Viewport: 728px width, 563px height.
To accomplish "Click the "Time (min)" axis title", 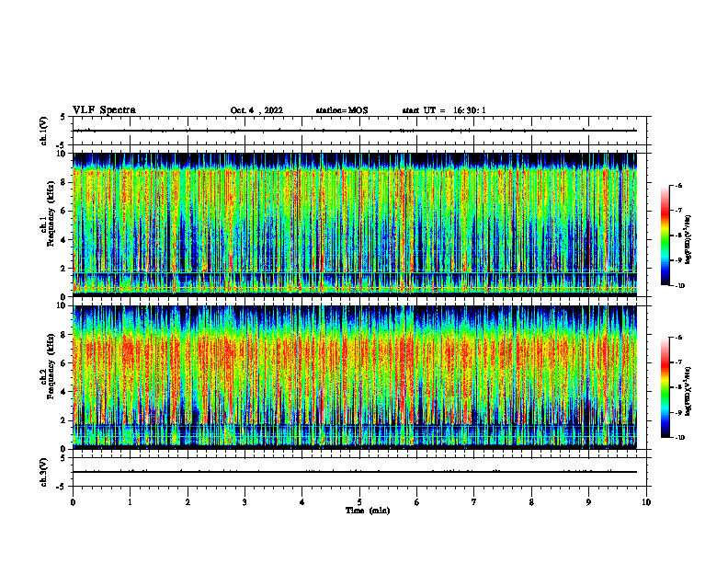I will [x=368, y=511].
